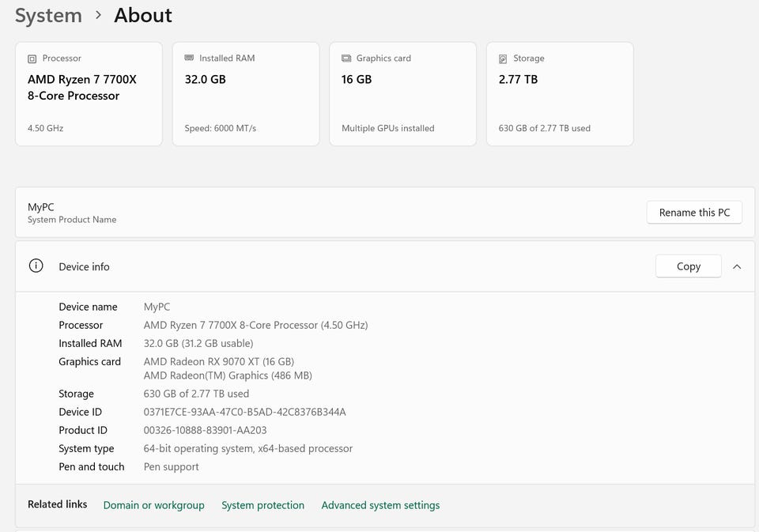Click the 'Pen and touch' label

pyautogui.click(x=92, y=466)
